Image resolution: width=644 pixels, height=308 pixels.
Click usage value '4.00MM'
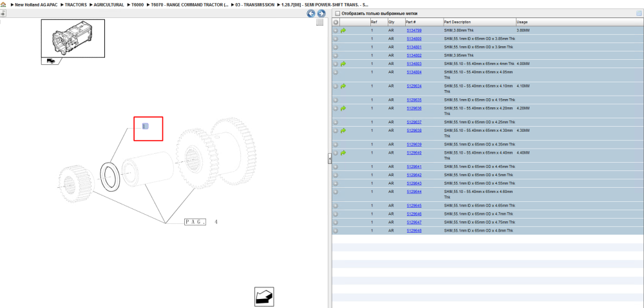(x=523, y=64)
